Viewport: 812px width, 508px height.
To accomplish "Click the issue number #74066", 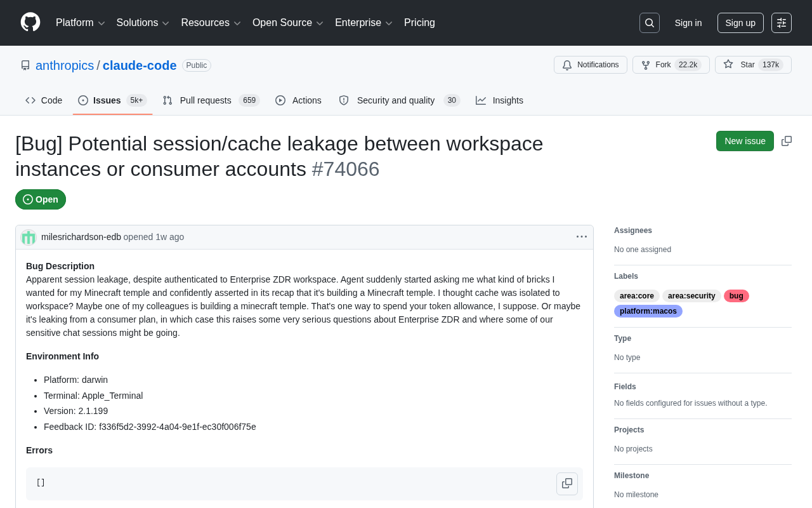I will coord(346,169).
